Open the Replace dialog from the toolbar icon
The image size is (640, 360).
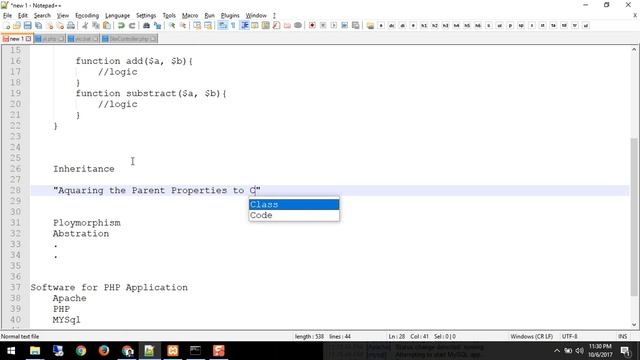157,26
